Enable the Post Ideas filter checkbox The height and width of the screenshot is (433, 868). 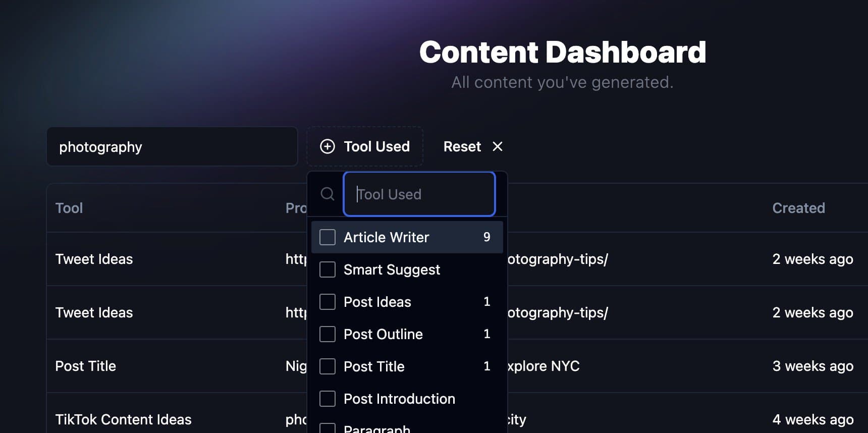pos(328,302)
